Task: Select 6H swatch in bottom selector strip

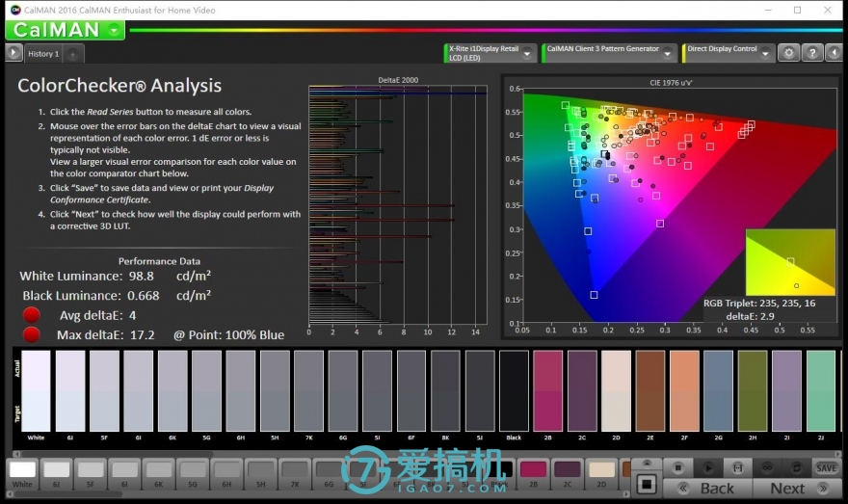Action: tap(226, 474)
